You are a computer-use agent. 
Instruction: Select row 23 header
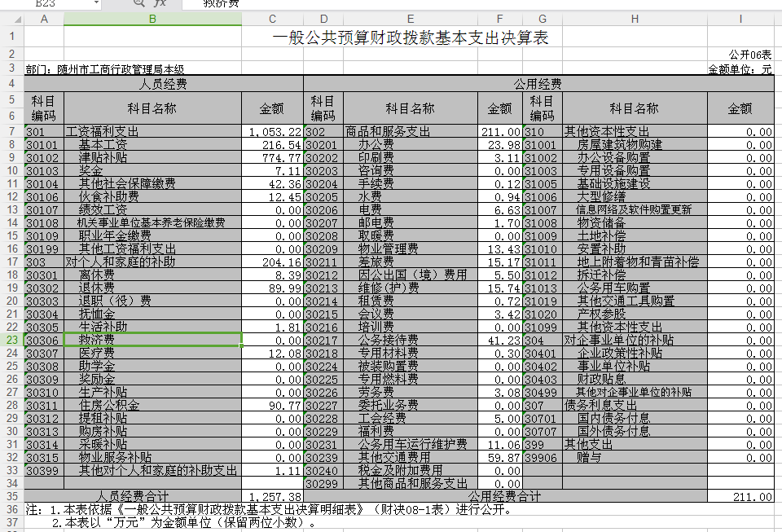pyautogui.click(x=11, y=340)
